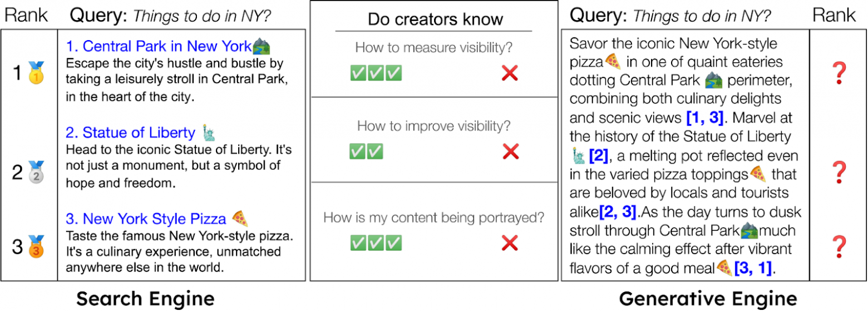Click the green checkmarks under How is my content being portrayed
868x311 pixels.
pos(376,243)
